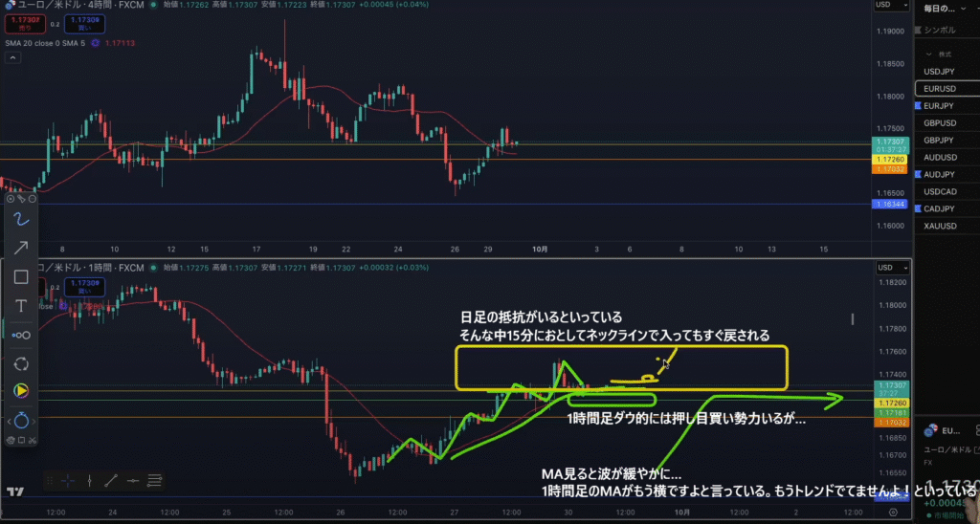
Task: Click the flag marker next to AUDJPY
Action: pos(918,175)
